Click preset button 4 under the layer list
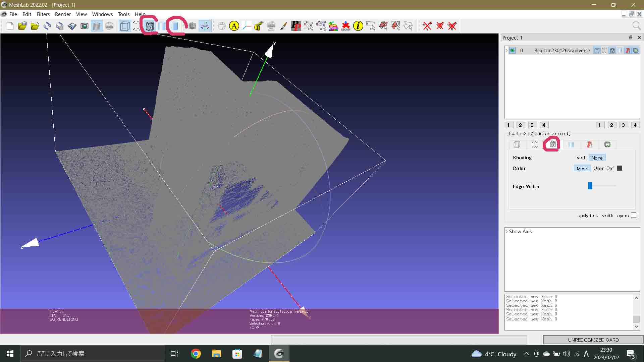The width and height of the screenshot is (644, 362). point(544,125)
